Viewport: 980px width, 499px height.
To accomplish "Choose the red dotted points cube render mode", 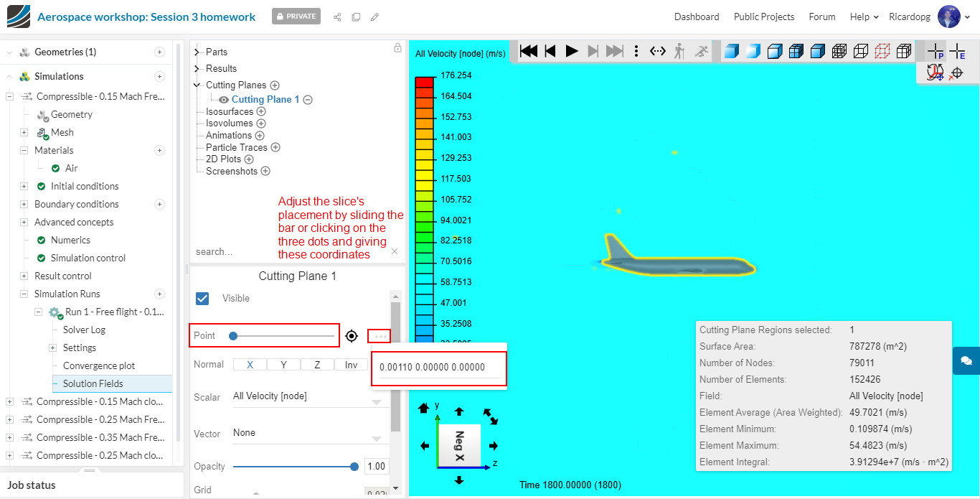I will coord(882,51).
